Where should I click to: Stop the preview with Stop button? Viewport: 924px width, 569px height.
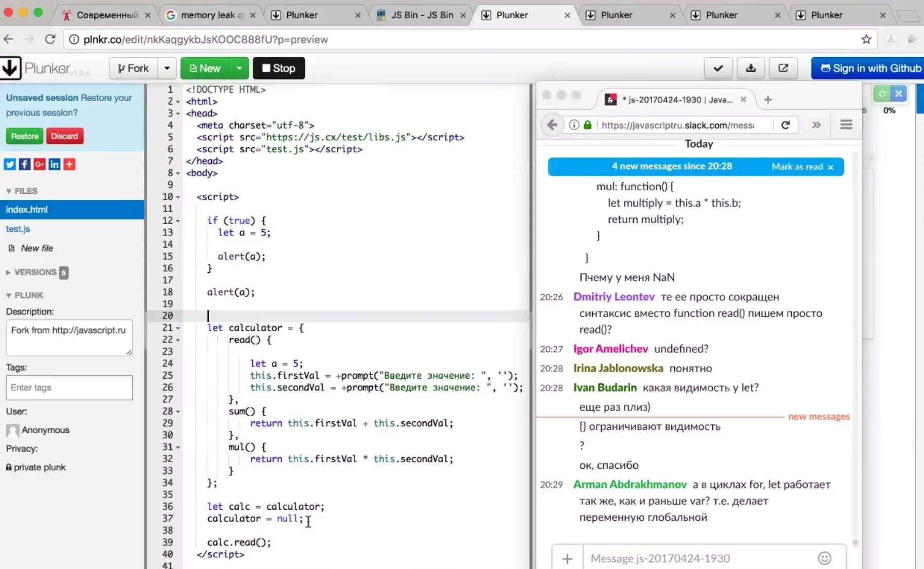[279, 68]
